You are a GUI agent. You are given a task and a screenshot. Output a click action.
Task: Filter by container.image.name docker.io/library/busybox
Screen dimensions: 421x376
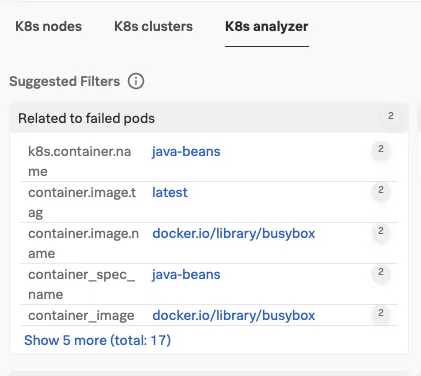[234, 234]
